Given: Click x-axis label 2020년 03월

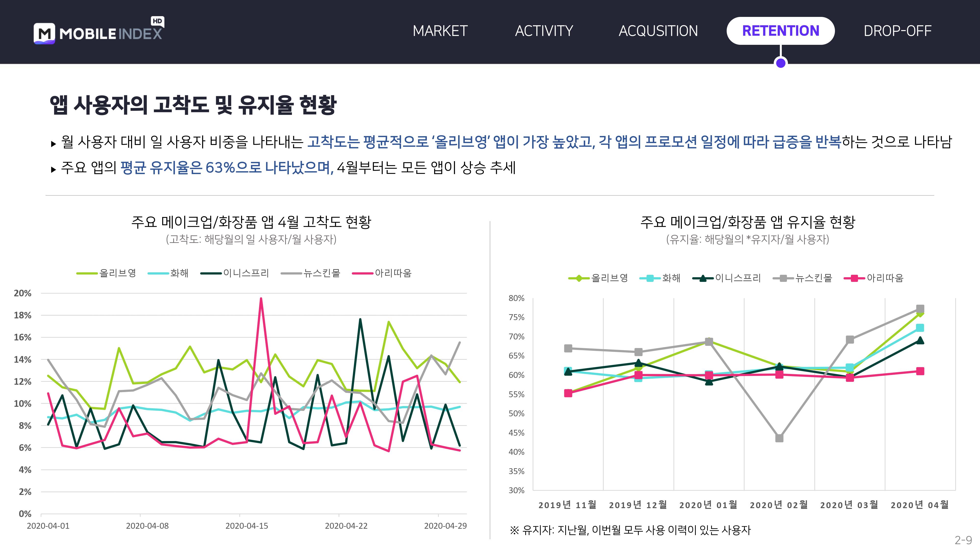Looking at the screenshot, I should point(849,505).
